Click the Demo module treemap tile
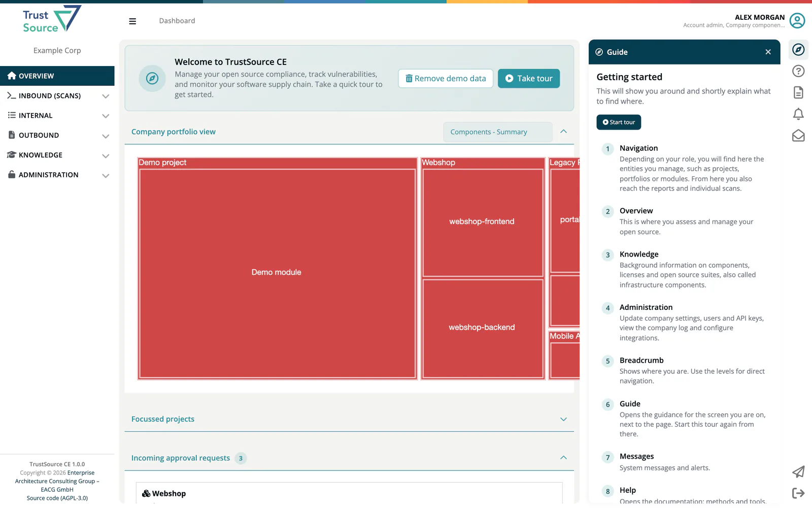812x508 pixels. click(x=277, y=273)
